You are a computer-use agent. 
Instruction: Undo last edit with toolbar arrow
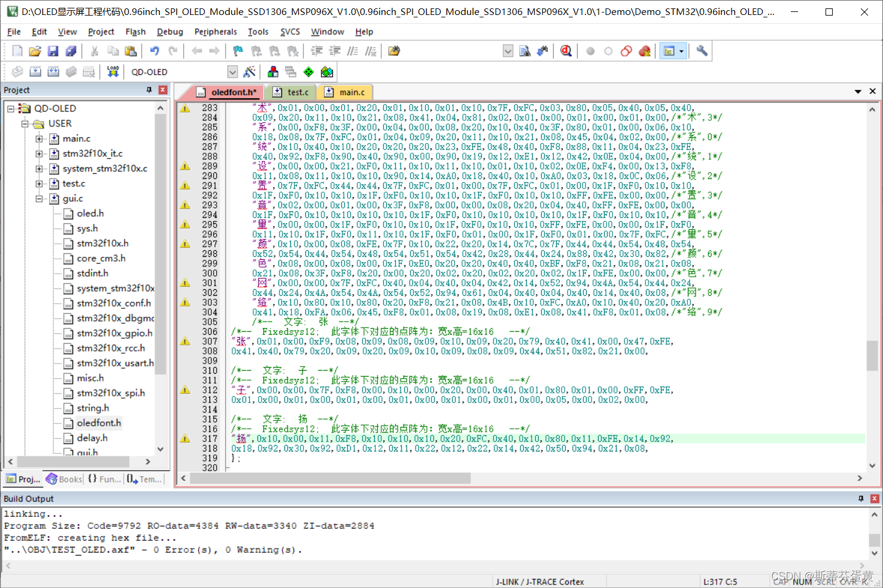pos(154,51)
